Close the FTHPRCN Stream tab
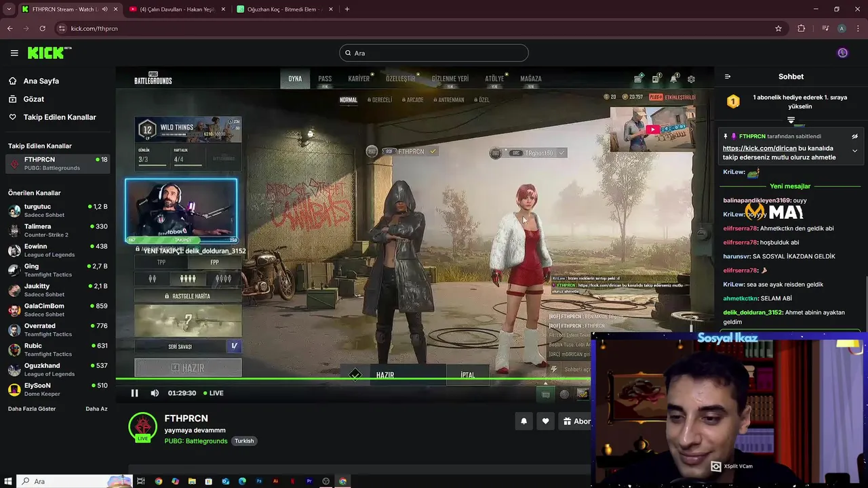The height and width of the screenshot is (488, 868). [x=115, y=9]
